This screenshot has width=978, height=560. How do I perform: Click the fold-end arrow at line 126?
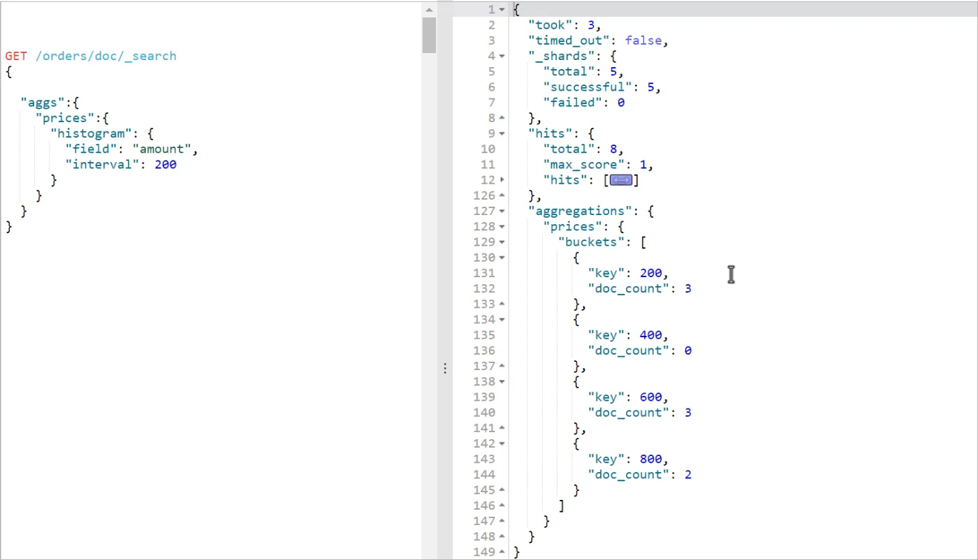(x=502, y=196)
